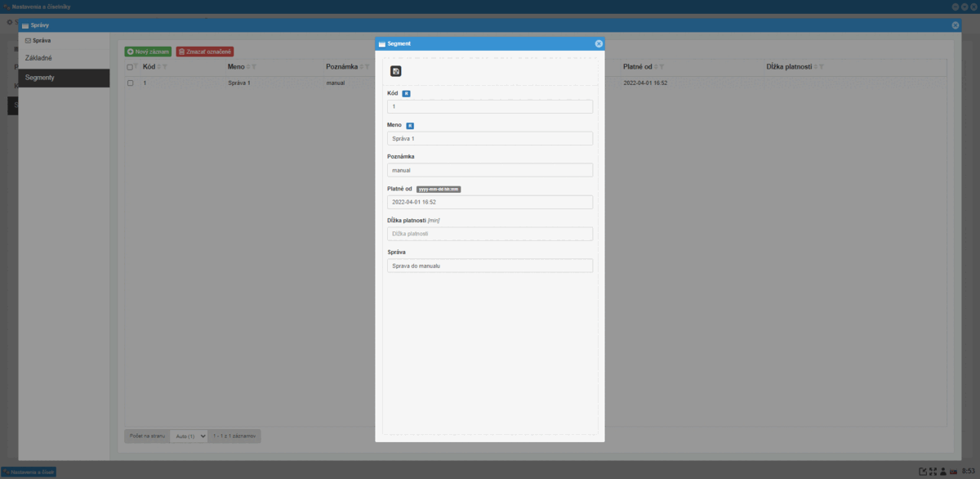Open the Auto (1) rows-per-page dropdown
Viewport: 980px width, 479px height.
[189, 436]
